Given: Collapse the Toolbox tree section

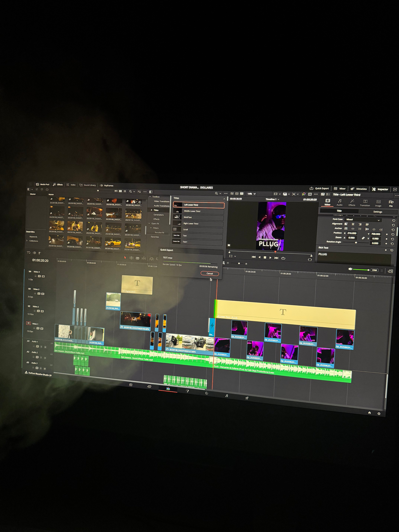Looking at the screenshot, I should click(150, 196).
